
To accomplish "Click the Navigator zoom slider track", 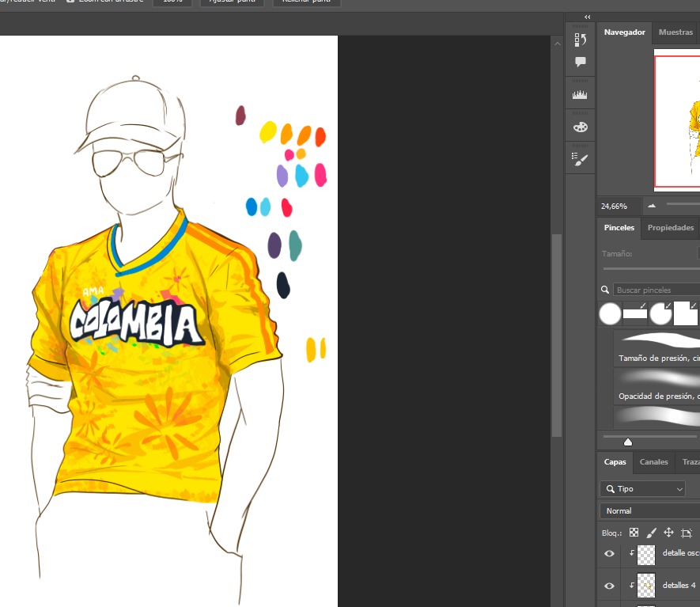I will 683,203.
